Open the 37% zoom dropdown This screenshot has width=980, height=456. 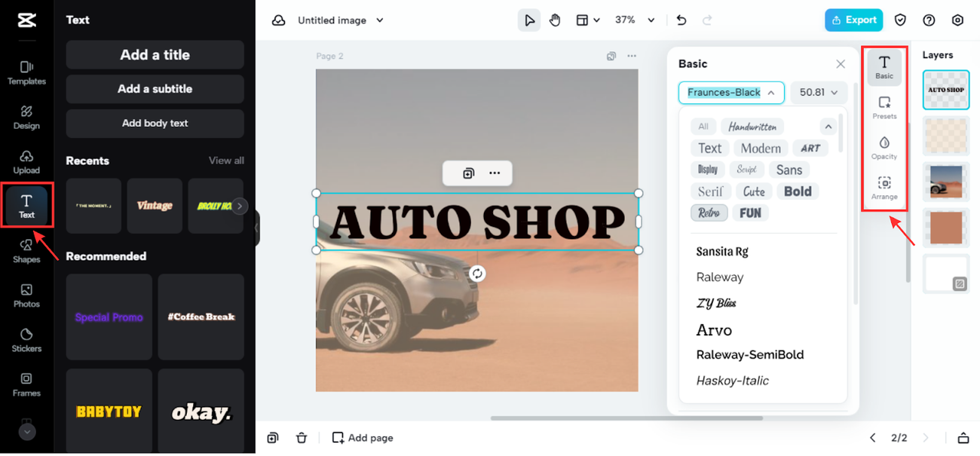pyautogui.click(x=635, y=20)
